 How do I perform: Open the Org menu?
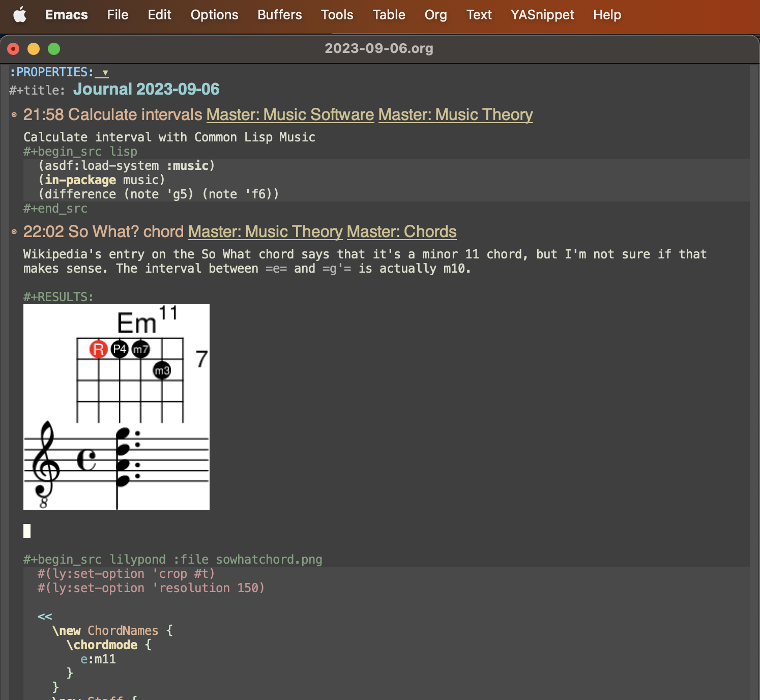[436, 15]
